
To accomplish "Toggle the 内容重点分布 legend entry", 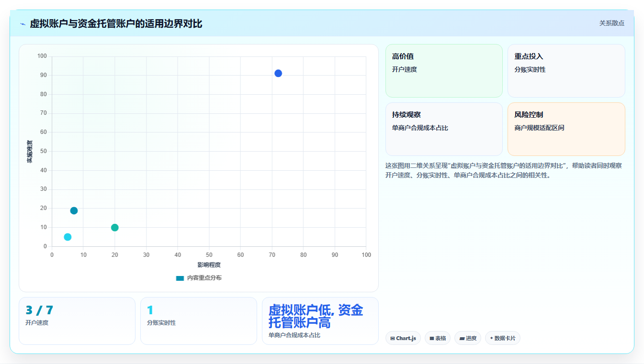I will (x=199, y=278).
